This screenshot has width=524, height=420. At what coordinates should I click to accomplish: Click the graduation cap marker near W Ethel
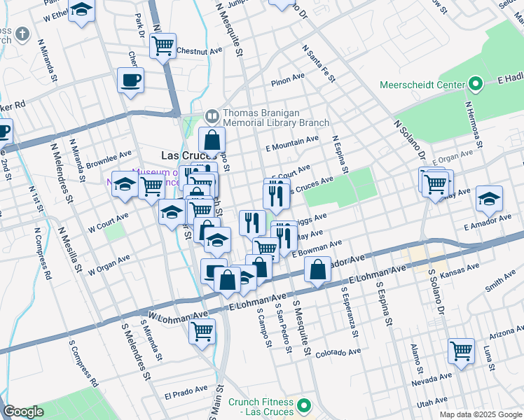[x=81, y=11]
